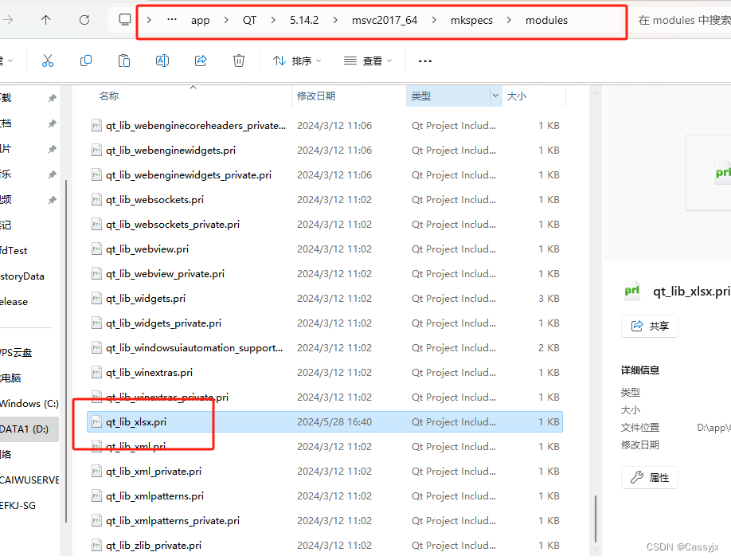Click modules in the breadcrumb path
Screen dimensions: 731x560
pyautogui.click(x=546, y=20)
